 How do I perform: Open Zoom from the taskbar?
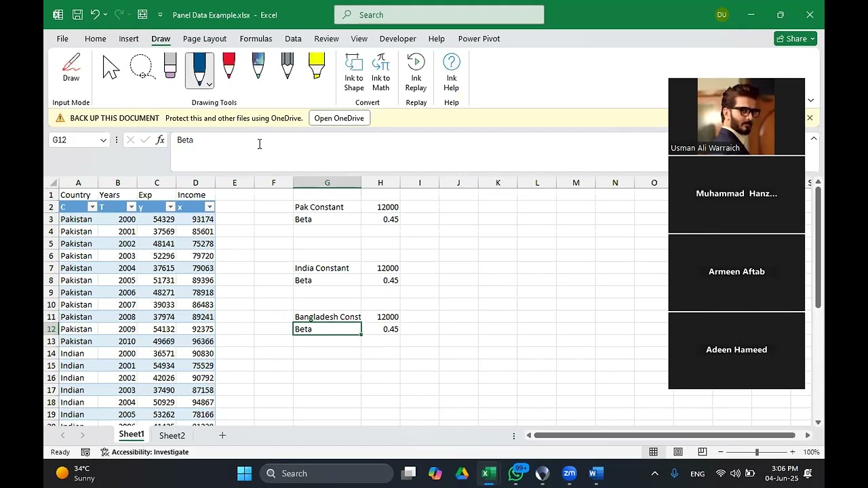tap(569, 473)
